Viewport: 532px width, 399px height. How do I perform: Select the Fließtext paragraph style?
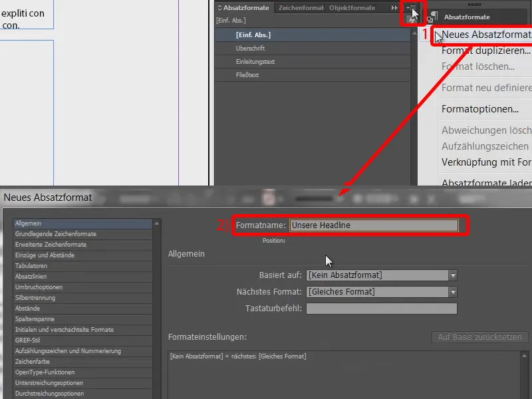pos(313,74)
